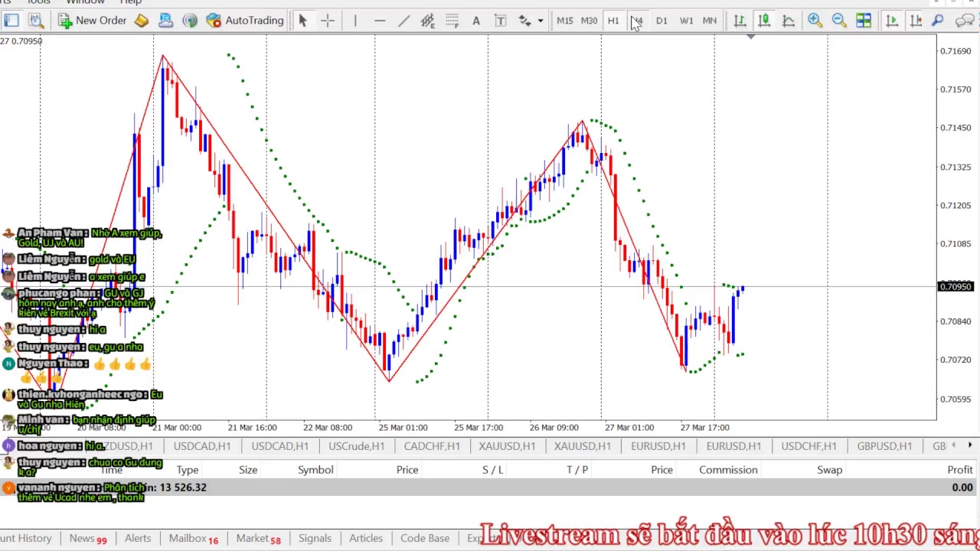The width and height of the screenshot is (980, 551).
Task: Select the Horizontal Line drawing tool
Action: click(x=380, y=21)
